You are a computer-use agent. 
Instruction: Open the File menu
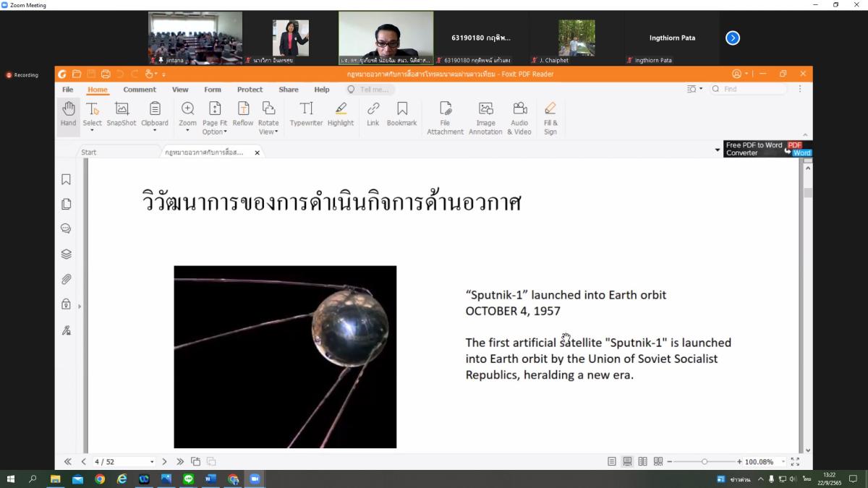coord(67,90)
